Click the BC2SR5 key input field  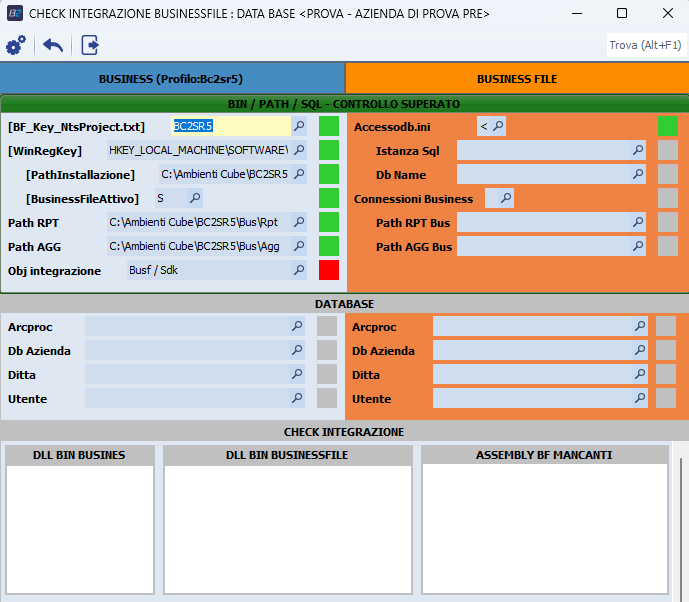pyautogui.click(x=231, y=126)
